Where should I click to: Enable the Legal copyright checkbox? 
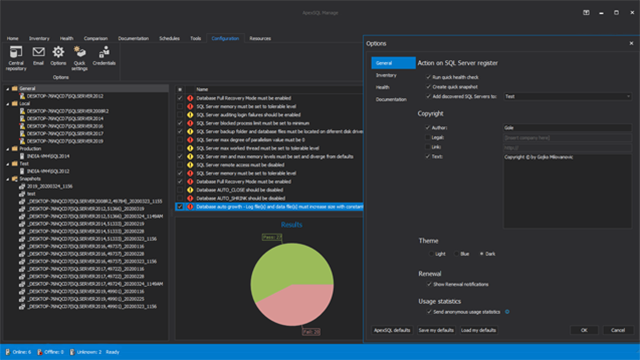click(428, 138)
